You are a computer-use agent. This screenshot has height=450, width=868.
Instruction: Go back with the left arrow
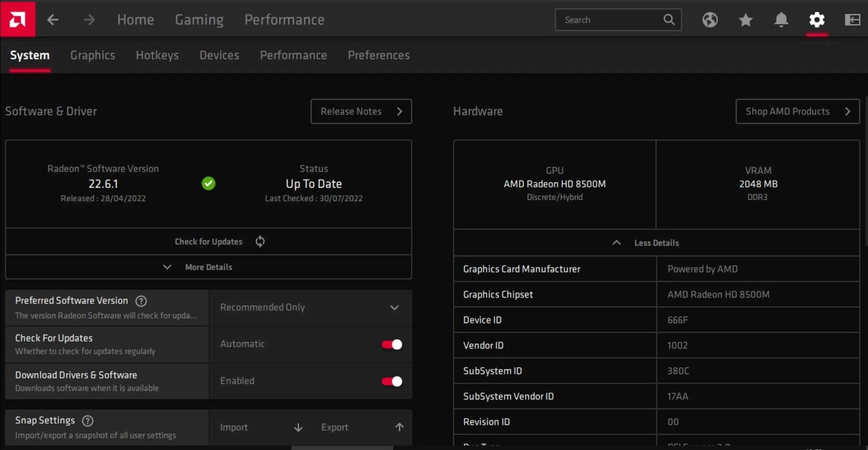[x=53, y=20]
